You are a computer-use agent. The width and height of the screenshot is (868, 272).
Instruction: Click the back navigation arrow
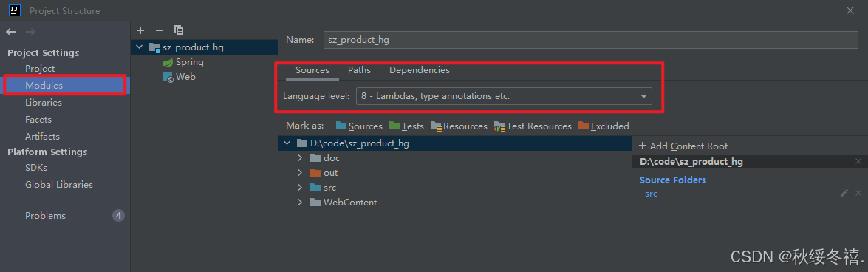[10, 32]
